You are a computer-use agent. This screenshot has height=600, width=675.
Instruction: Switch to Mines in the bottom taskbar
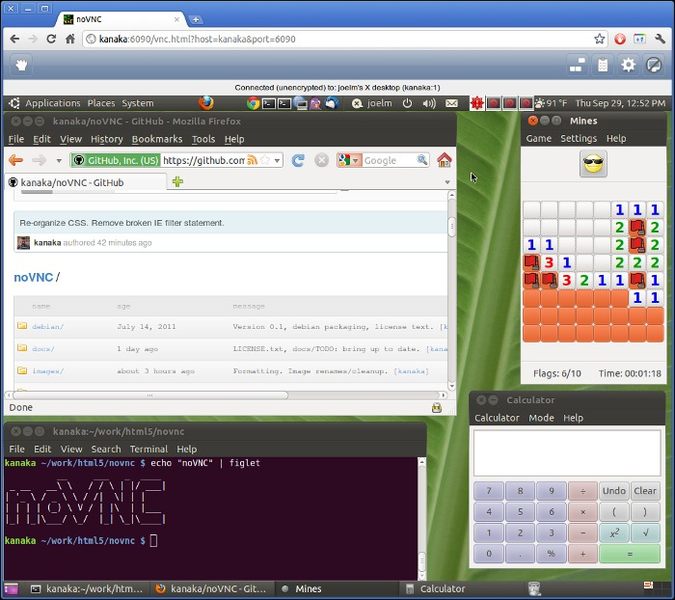(x=308, y=589)
